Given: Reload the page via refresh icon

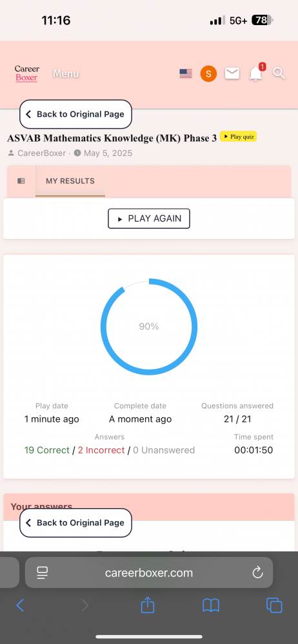Looking at the screenshot, I should [257, 572].
